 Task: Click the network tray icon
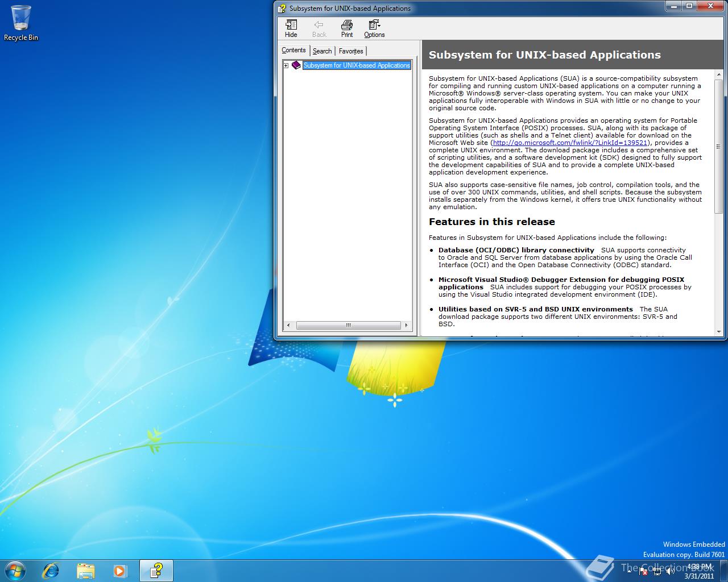point(657,571)
